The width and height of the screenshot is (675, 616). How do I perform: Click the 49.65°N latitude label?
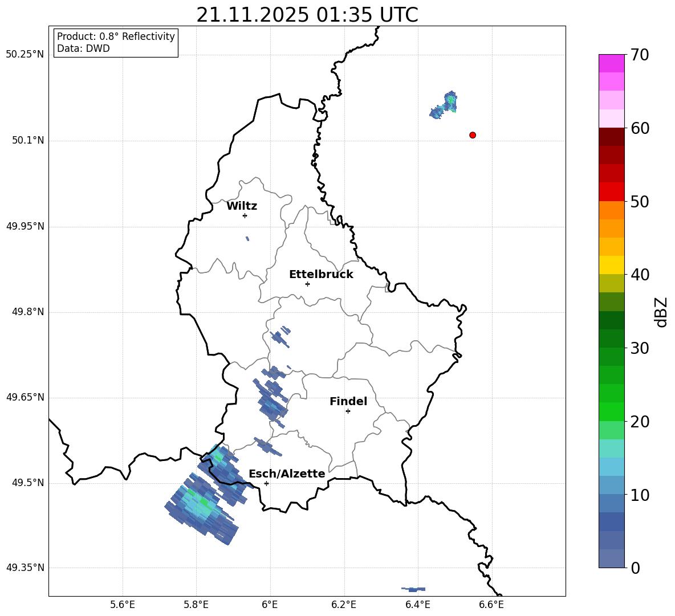pos(25,397)
